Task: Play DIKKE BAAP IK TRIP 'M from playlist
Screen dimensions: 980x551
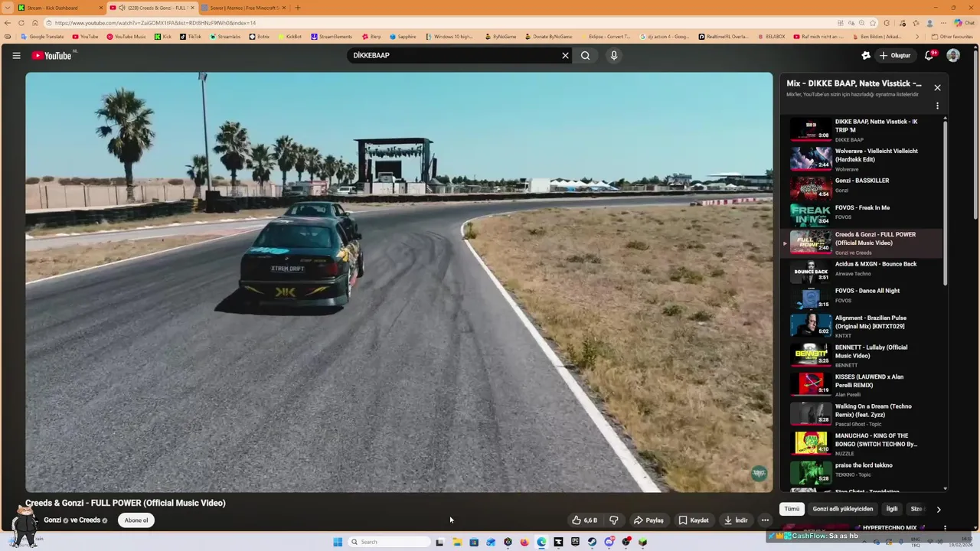Action: 863,130
